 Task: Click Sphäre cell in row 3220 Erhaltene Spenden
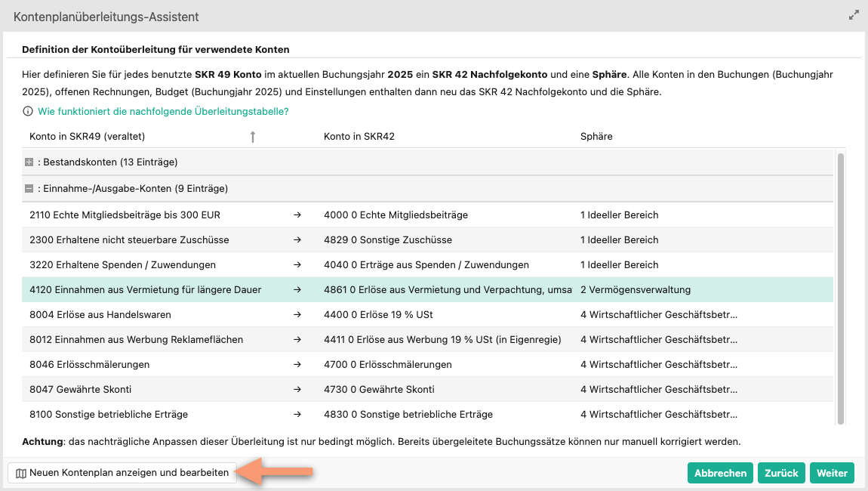coord(620,265)
